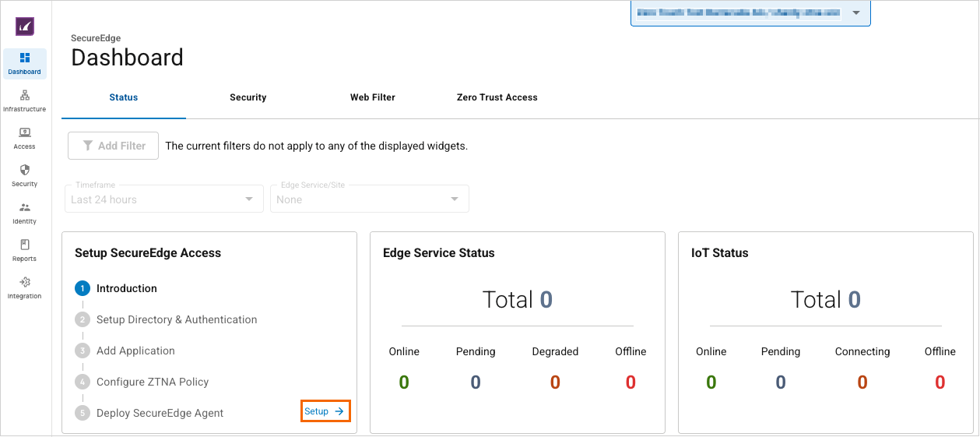The height and width of the screenshot is (437, 980).
Task: Click the Setup arrow link
Action: [x=325, y=411]
